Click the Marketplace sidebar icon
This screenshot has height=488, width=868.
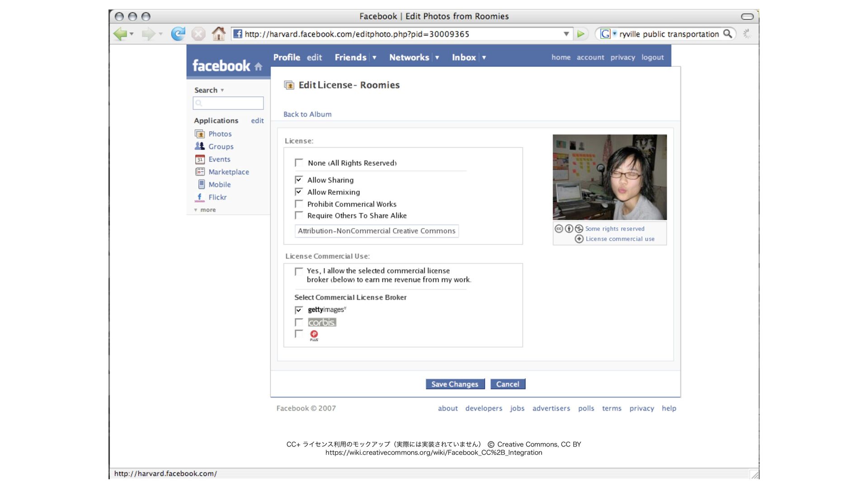[x=200, y=172]
